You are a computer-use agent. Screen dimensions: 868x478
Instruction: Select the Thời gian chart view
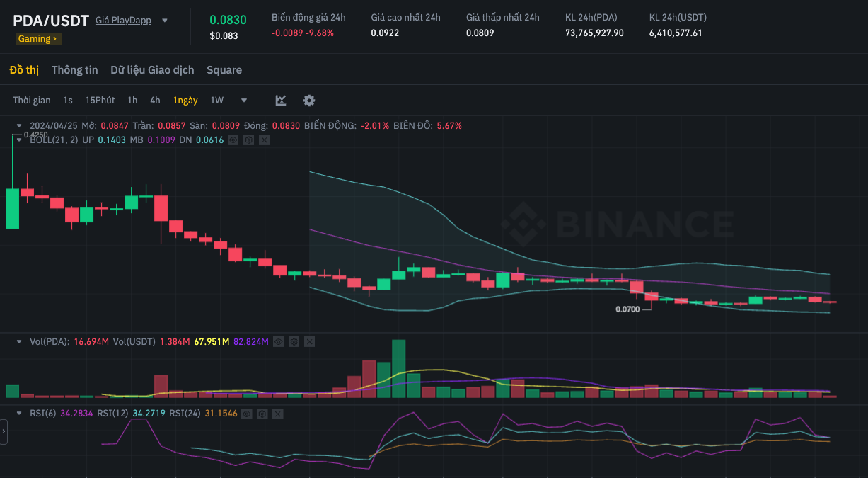click(32, 101)
